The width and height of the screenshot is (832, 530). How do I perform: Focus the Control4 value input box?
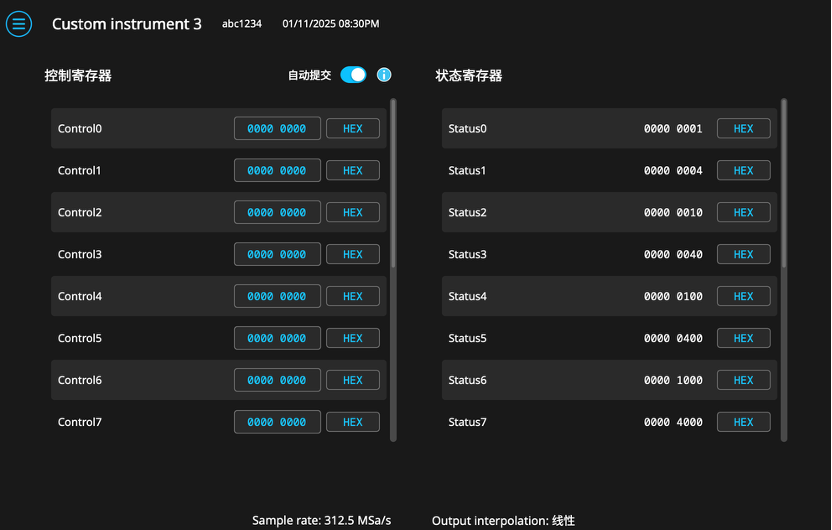277,297
